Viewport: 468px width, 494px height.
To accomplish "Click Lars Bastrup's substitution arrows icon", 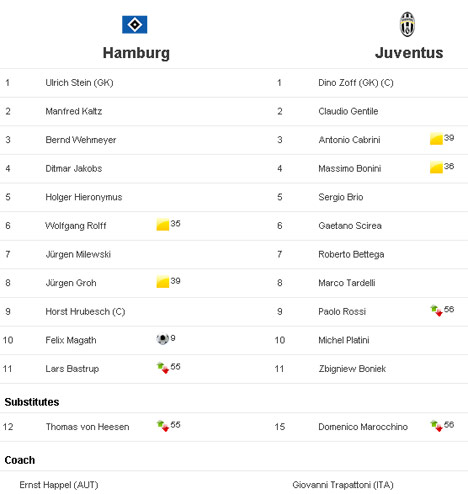I will coord(163,368).
